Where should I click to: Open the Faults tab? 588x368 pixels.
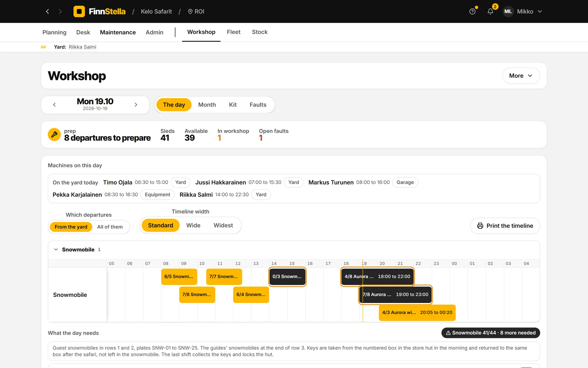(x=258, y=105)
